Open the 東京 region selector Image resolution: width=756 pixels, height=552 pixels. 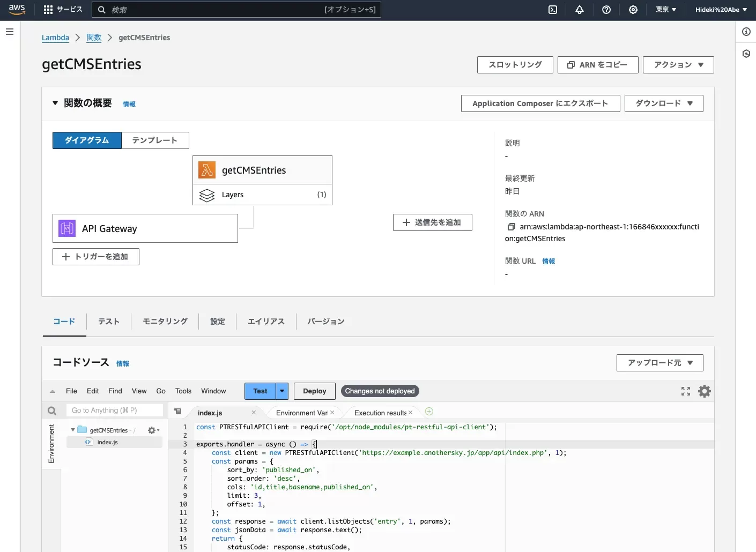point(666,10)
